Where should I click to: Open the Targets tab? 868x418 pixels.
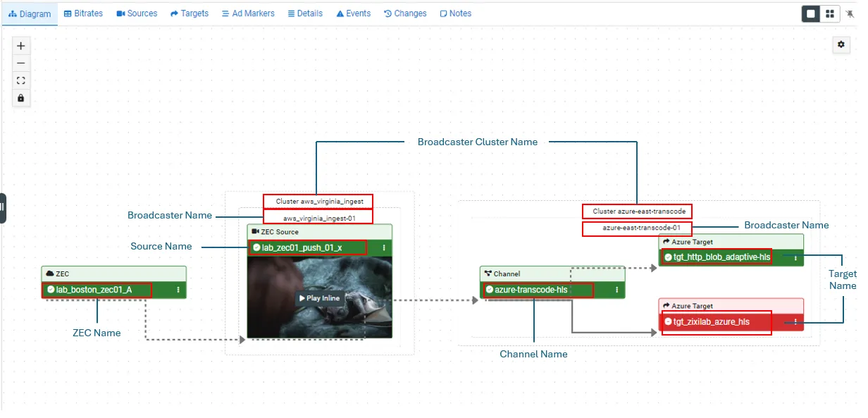click(x=190, y=13)
